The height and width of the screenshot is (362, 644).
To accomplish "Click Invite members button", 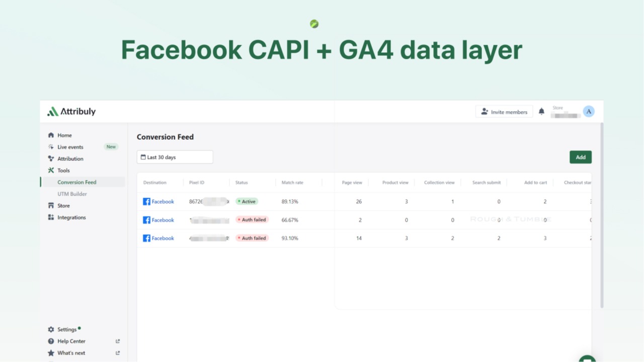I will pyautogui.click(x=504, y=112).
